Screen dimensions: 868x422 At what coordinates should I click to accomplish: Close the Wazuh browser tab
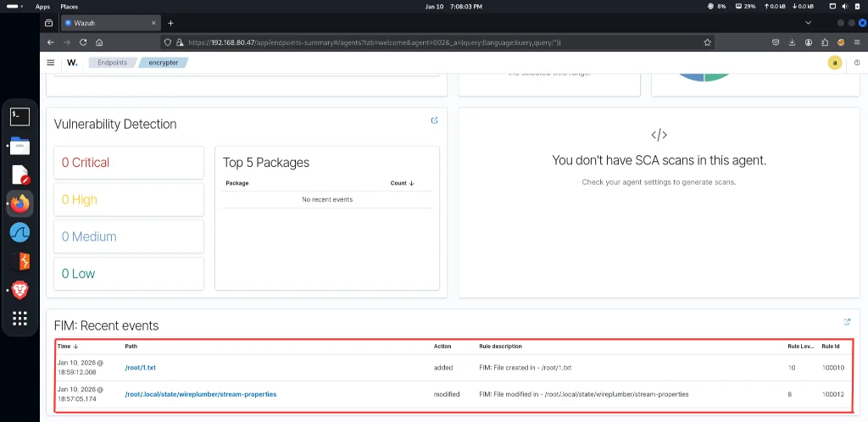coord(154,23)
